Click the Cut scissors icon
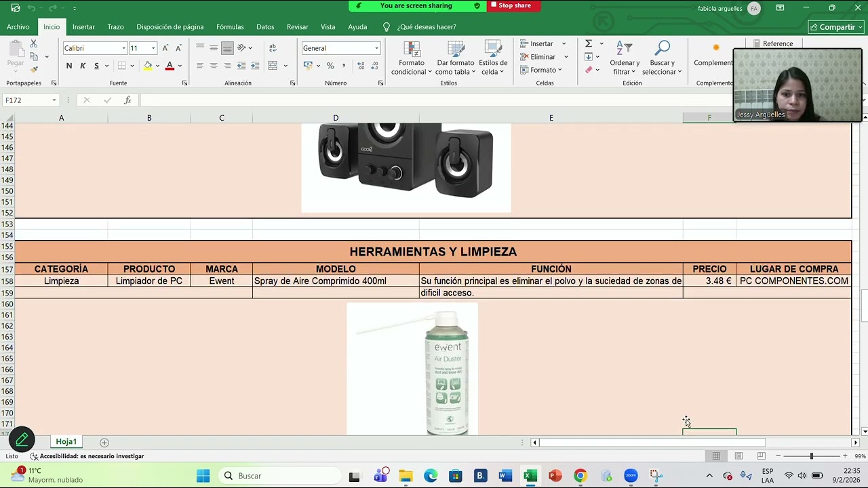868x488 pixels. pos(33,43)
